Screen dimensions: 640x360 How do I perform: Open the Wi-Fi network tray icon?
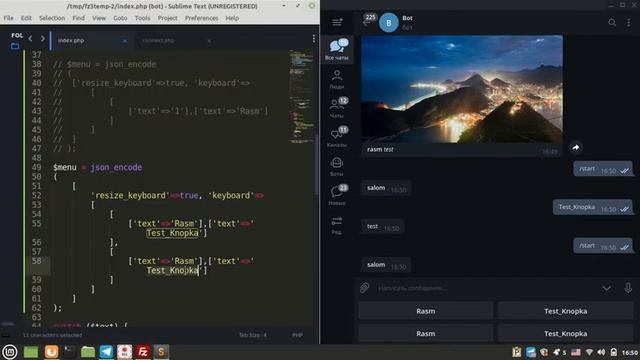point(589,352)
